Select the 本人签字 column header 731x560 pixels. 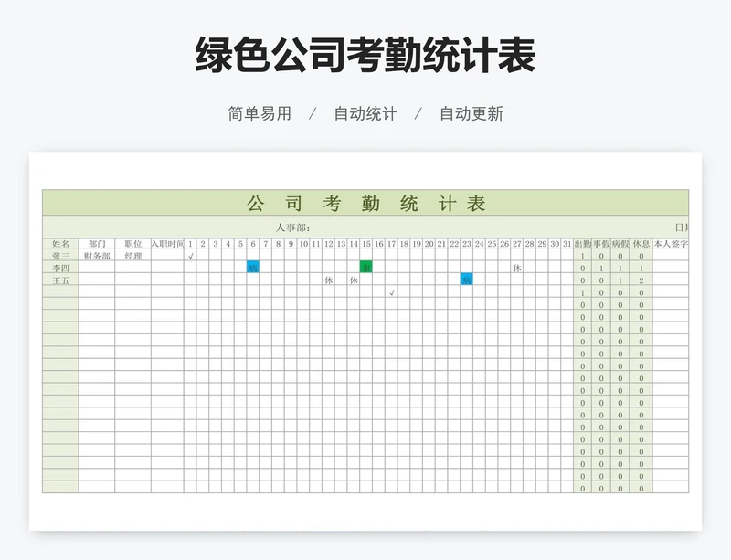671,244
